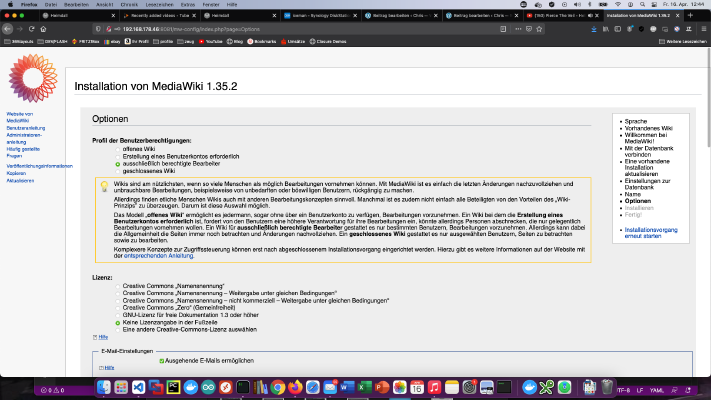Reload the page with the refresh icon

click(x=31, y=29)
